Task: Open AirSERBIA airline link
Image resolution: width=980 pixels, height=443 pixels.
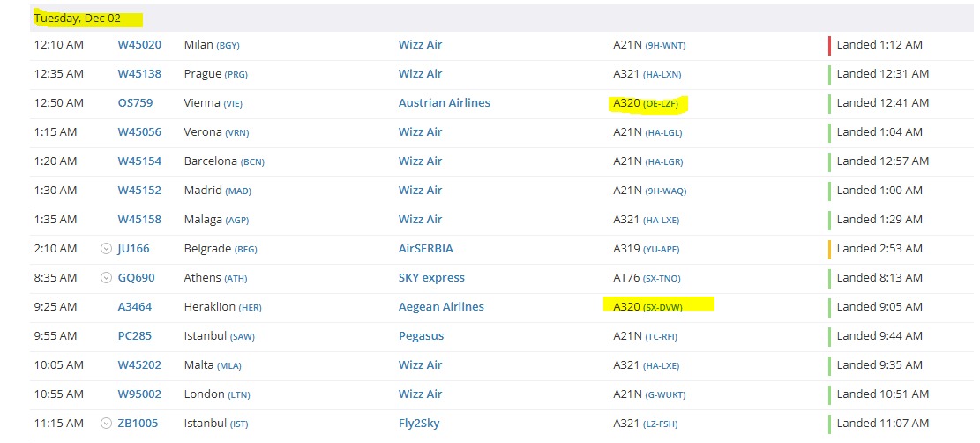Action: click(425, 249)
